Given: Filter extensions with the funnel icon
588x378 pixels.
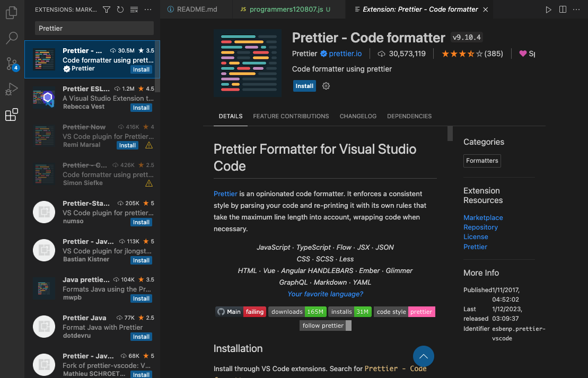Looking at the screenshot, I should [x=107, y=10].
